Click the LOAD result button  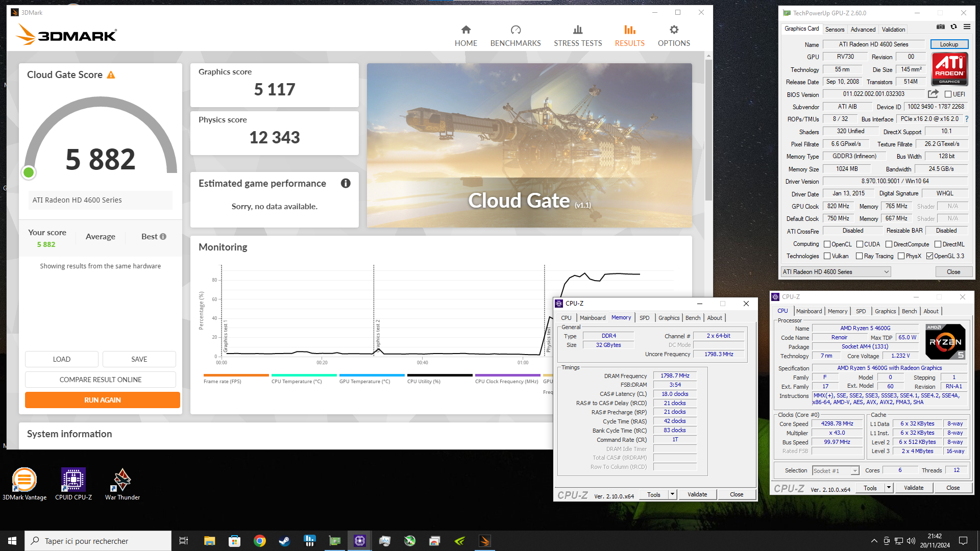click(x=62, y=359)
